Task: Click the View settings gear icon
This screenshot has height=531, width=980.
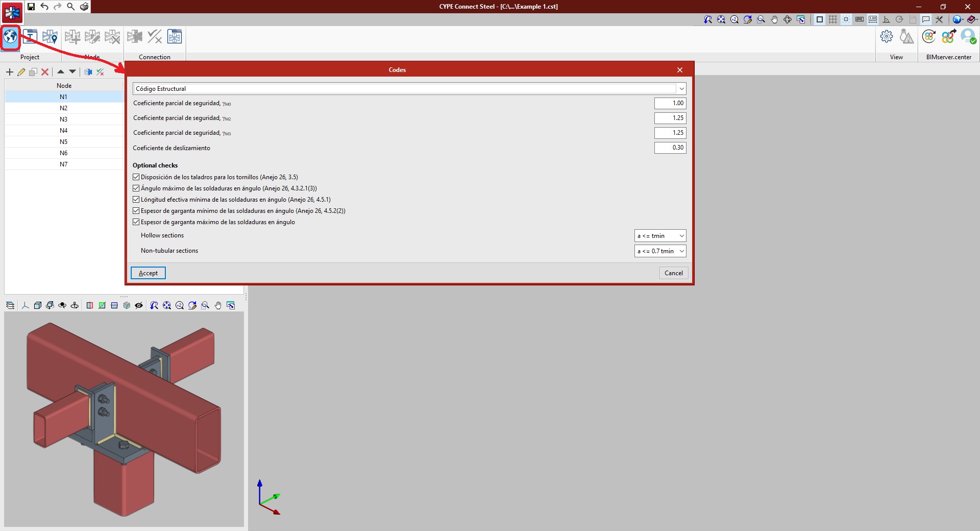Action: (887, 37)
